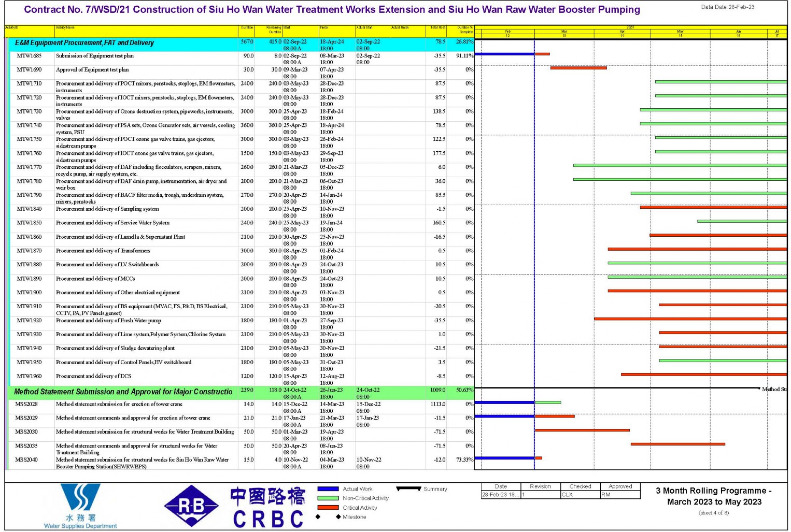Click the green Gantt bar for MTW1850
This screenshot has height=532, width=791.
click(x=742, y=221)
